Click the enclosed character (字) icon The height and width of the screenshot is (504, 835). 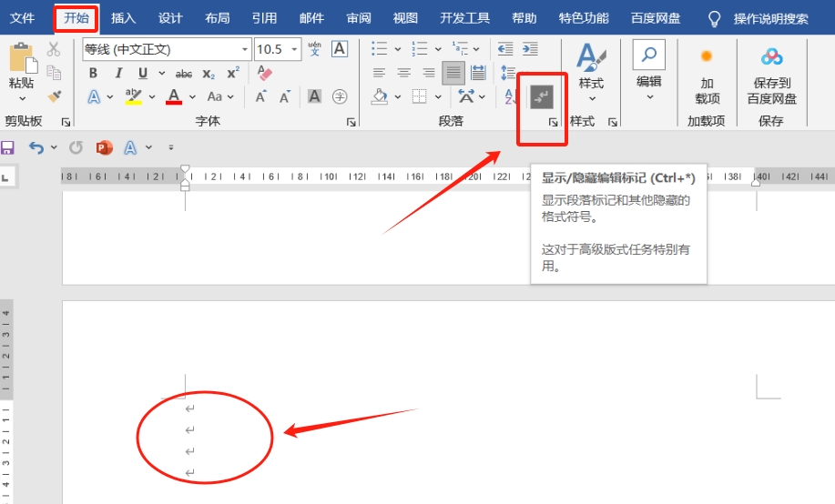pos(340,96)
